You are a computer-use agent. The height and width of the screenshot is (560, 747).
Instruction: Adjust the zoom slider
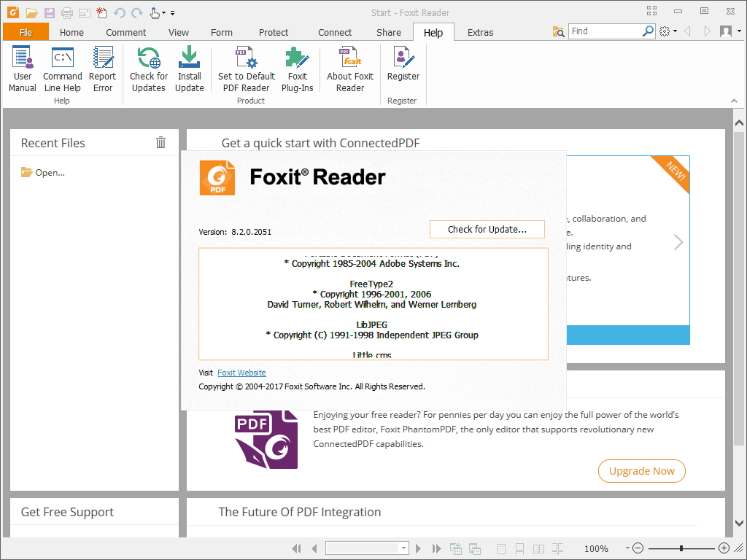682,548
